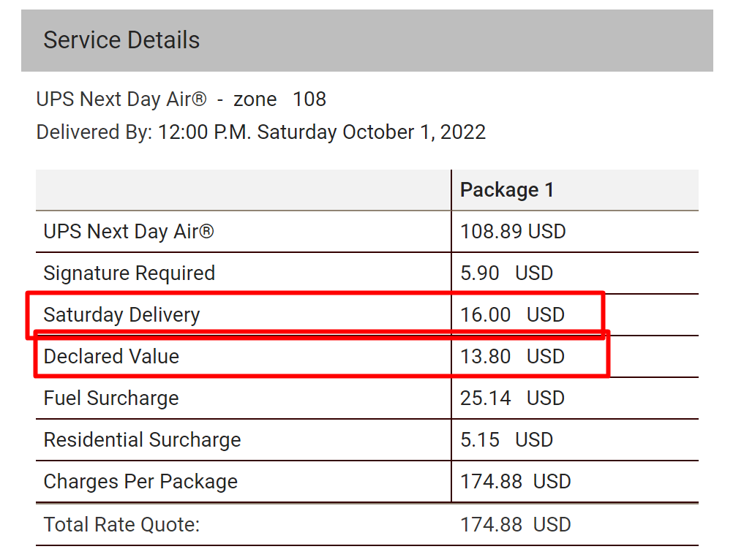Select the Residential Surcharge row label
The image size is (744, 560).
point(143,441)
